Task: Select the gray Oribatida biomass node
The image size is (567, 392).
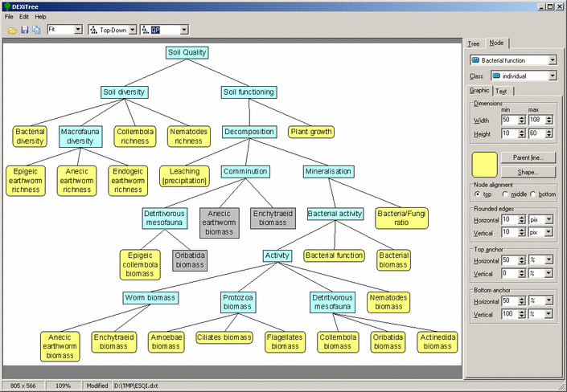Action: [190, 260]
